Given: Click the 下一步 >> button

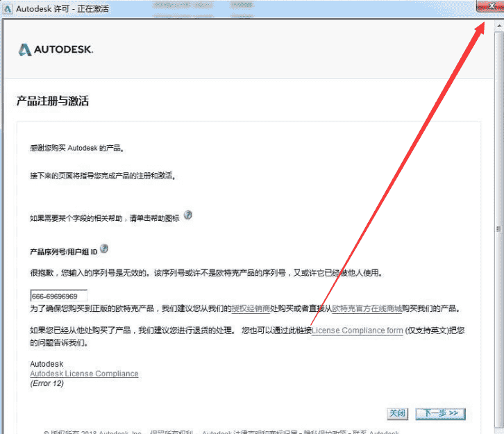Looking at the screenshot, I should (440, 413).
